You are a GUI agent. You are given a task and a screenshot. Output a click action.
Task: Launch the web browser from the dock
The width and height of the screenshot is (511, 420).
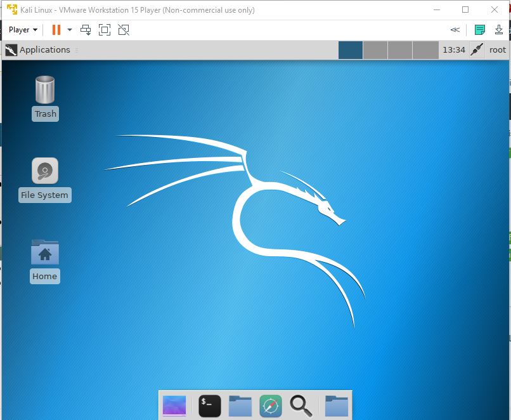pos(269,404)
